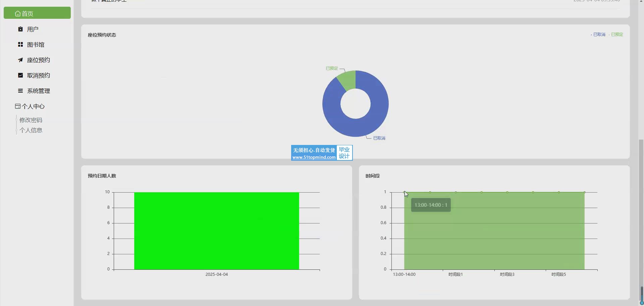Click the 51topmind watermark banner link
This screenshot has height=306, width=644.
(322, 153)
